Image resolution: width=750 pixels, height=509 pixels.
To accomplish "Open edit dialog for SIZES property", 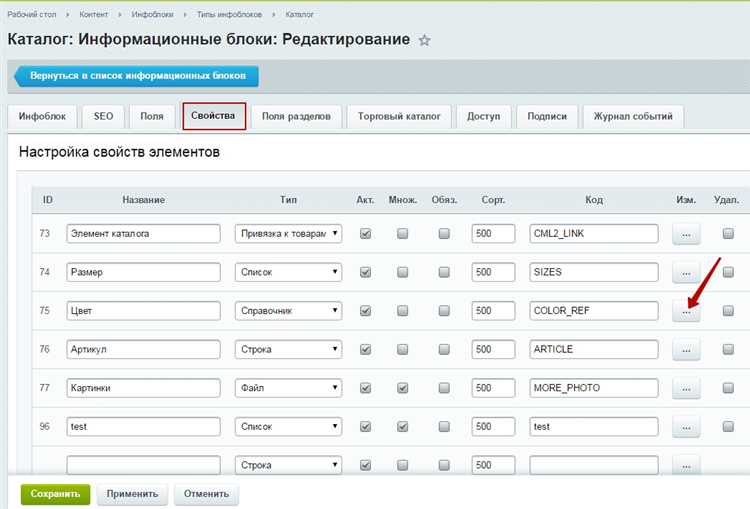I will pos(686,273).
